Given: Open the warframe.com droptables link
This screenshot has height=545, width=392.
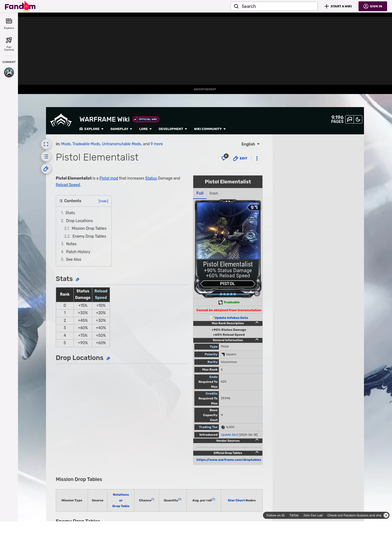Looking at the screenshot, I should tap(229, 460).
